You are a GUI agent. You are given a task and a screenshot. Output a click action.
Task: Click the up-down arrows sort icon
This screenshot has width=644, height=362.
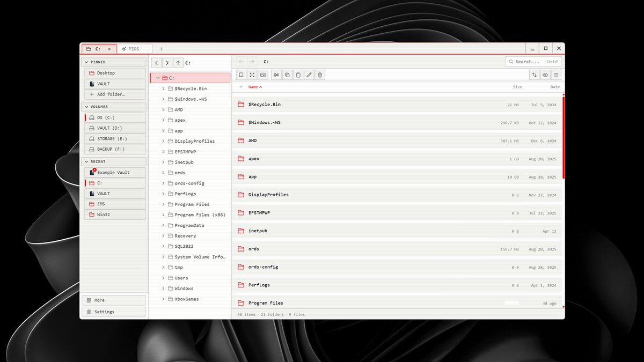coord(534,75)
